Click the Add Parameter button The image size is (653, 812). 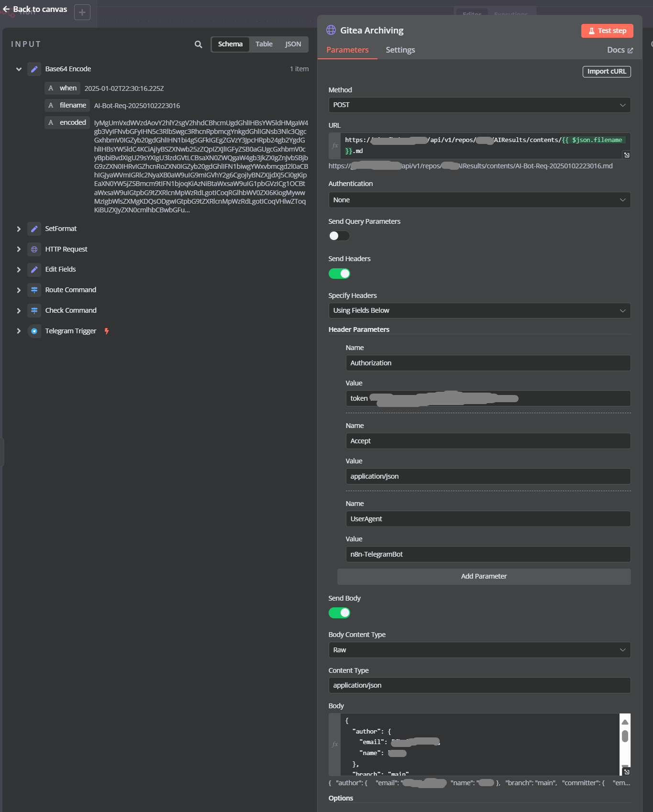tap(484, 576)
